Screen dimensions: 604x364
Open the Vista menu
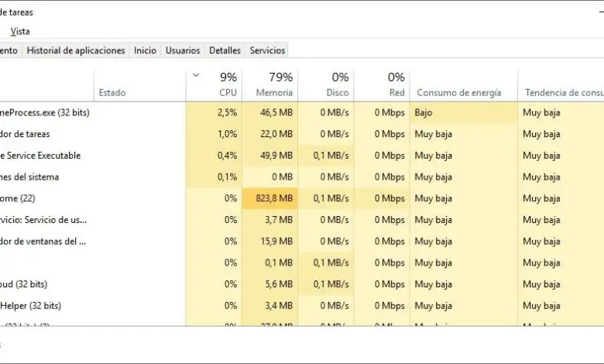(x=20, y=31)
